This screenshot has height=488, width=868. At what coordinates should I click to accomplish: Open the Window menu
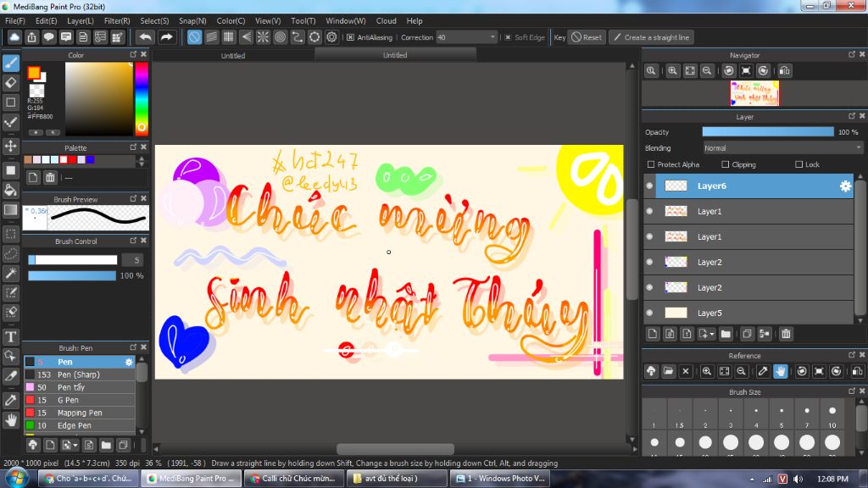click(x=346, y=21)
